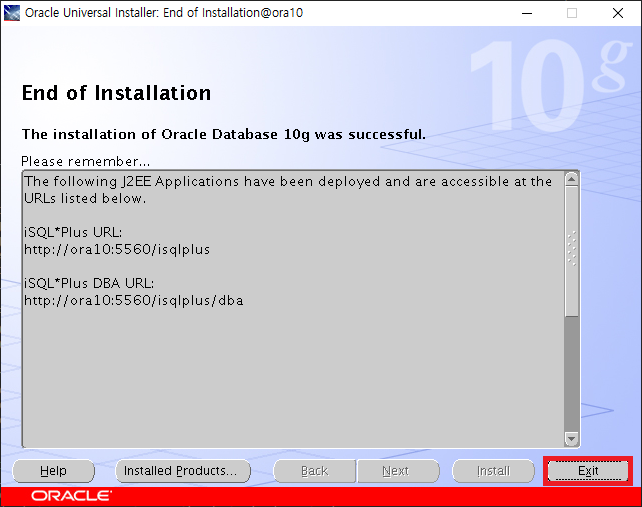Close the installer window
Screen dimensions: 642x507
618,13
